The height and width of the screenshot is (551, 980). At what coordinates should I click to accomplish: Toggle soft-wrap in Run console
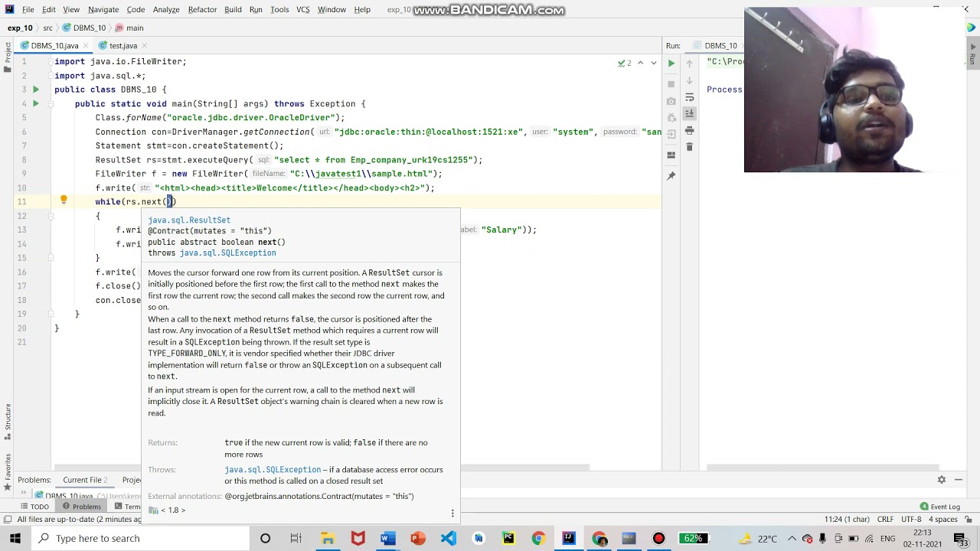click(690, 97)
